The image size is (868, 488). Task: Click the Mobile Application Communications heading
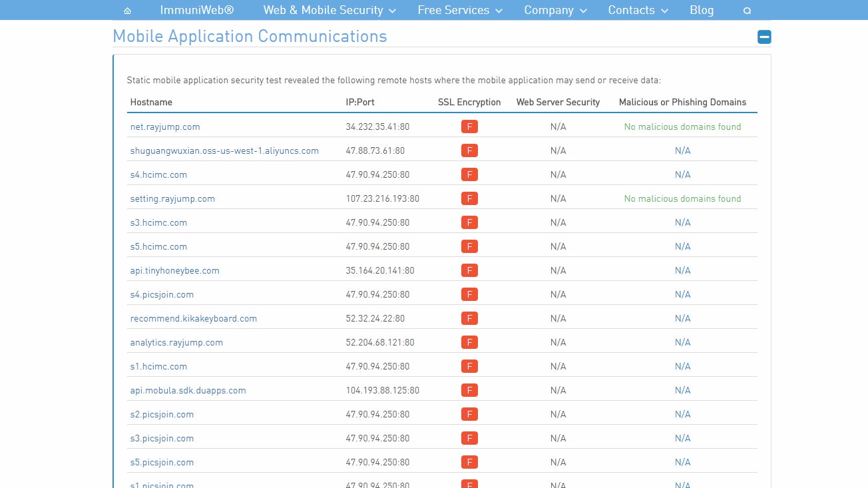pos(250,36)
